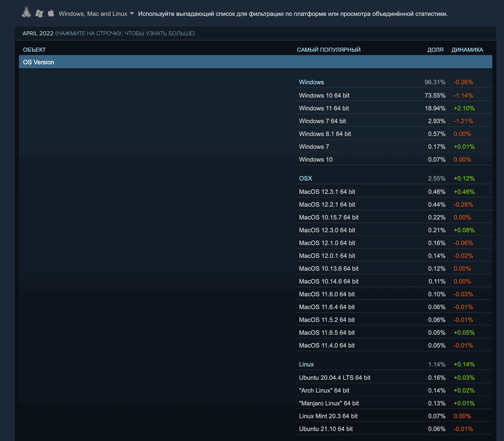Click the САМЫЙ ПОПУЛЯРНЫЙ column header
The height and width of the screenshot is (441, 504).
tap(329, 50)
